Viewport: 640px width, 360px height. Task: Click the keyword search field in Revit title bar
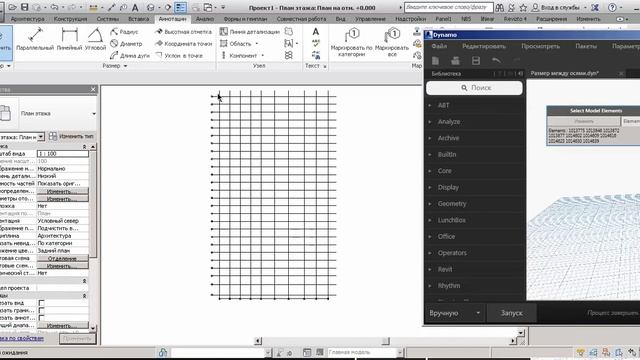[448, 7]
